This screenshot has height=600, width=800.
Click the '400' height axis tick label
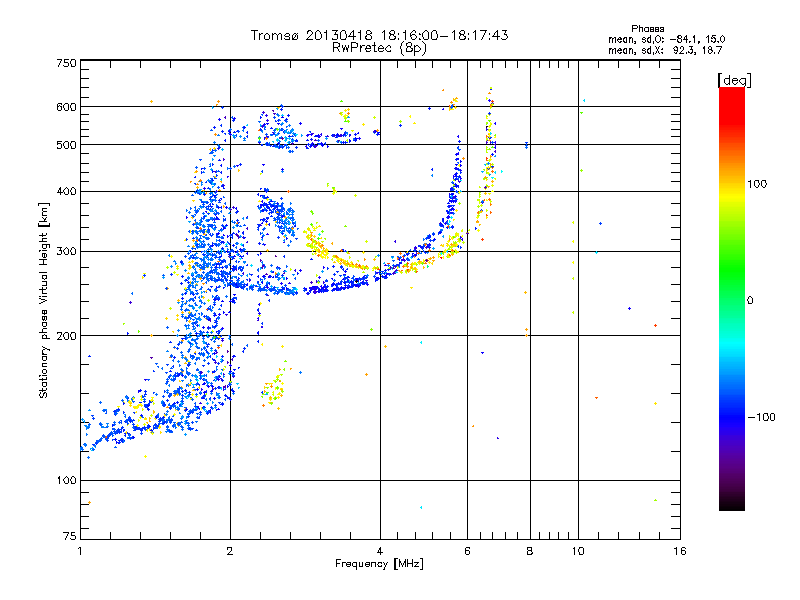[x=66, y=192]
